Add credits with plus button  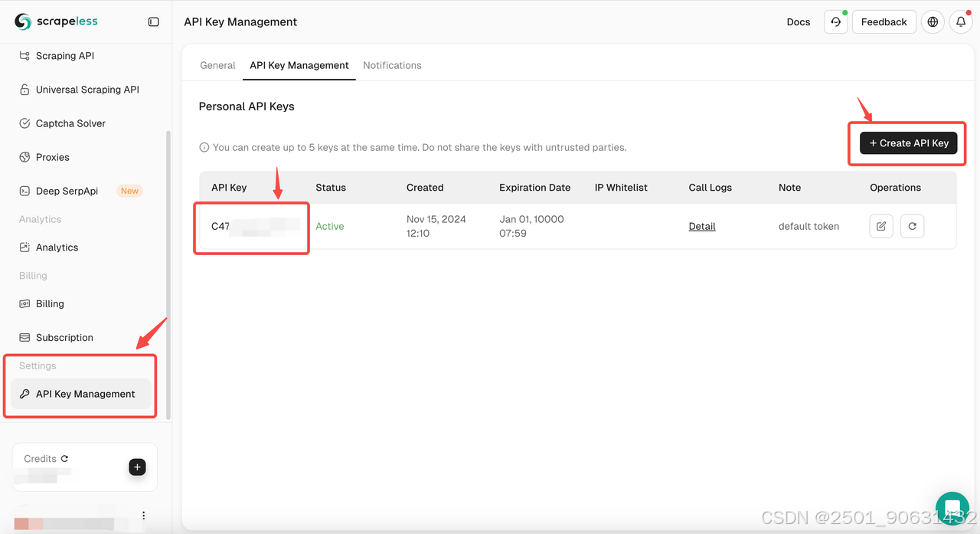click(137, 467)
